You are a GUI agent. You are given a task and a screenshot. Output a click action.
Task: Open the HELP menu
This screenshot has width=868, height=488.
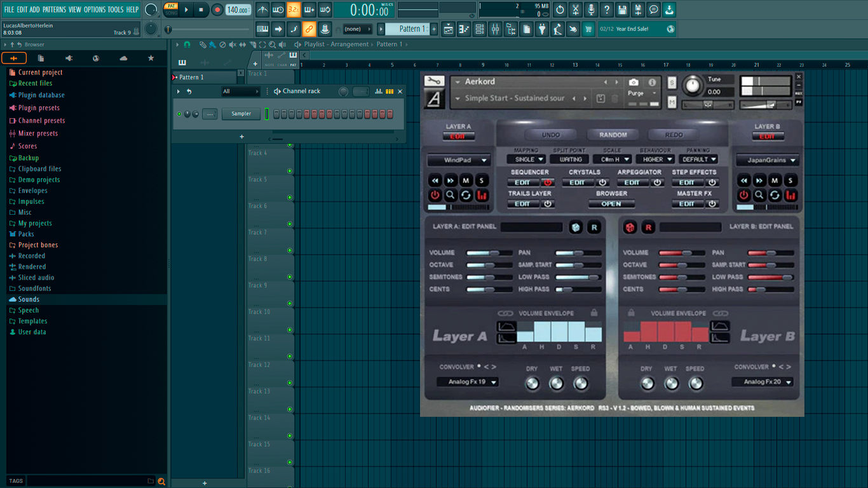coord(132,10)
